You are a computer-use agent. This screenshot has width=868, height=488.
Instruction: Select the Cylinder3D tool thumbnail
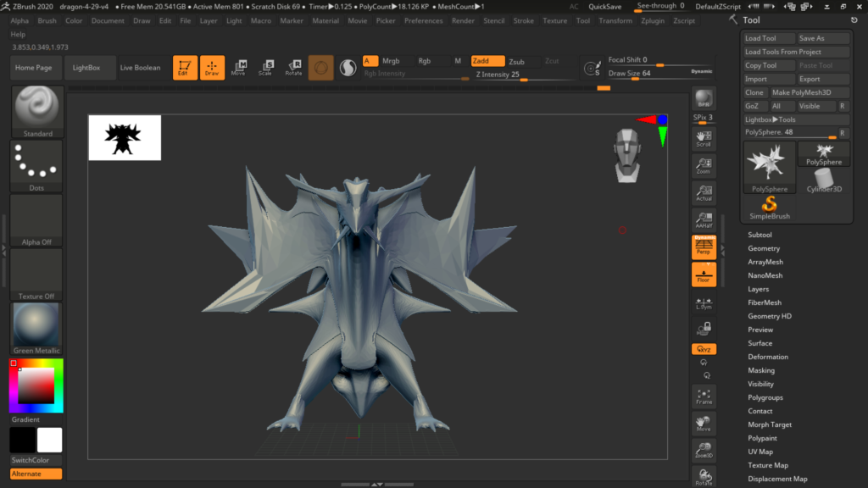[x=824, y=180]
